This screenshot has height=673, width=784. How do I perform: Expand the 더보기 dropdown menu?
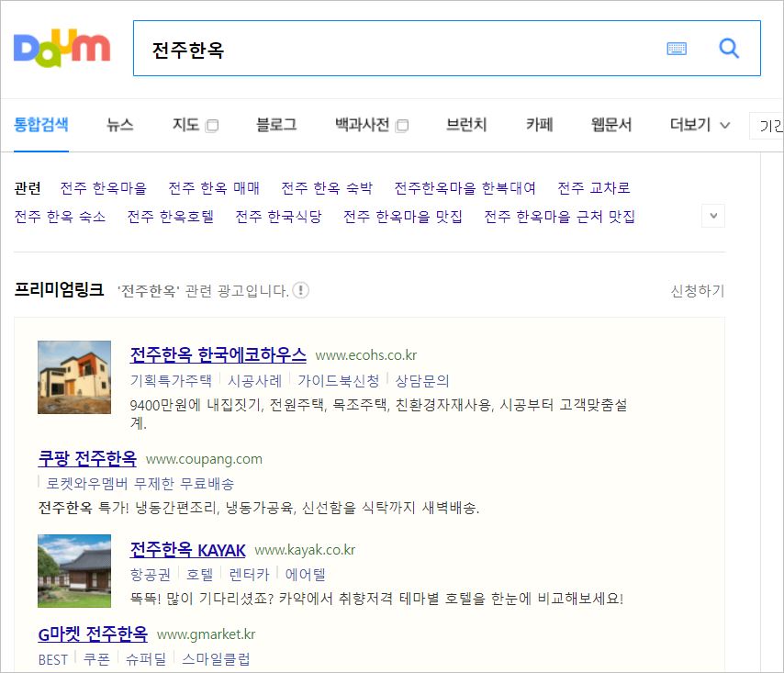coord(698,124)
